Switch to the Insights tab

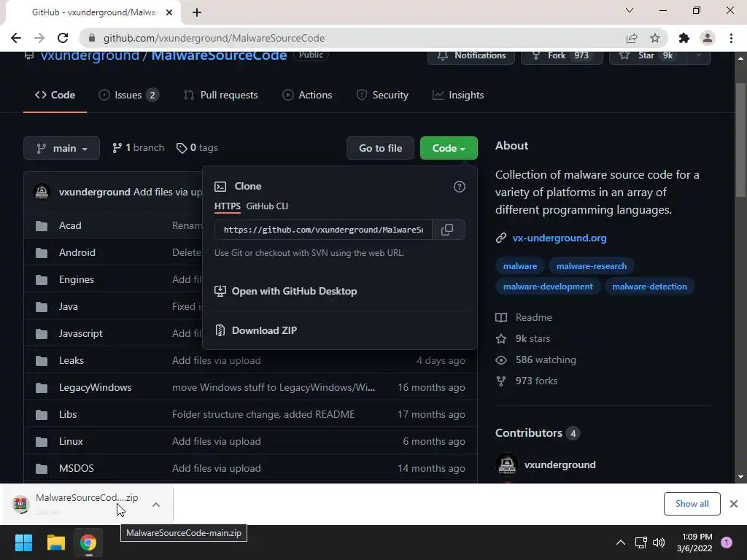tap(458, 95)
